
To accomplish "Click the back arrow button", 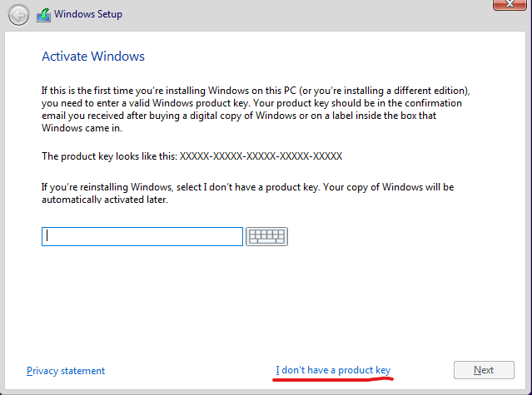I will [x=17, y=15].
